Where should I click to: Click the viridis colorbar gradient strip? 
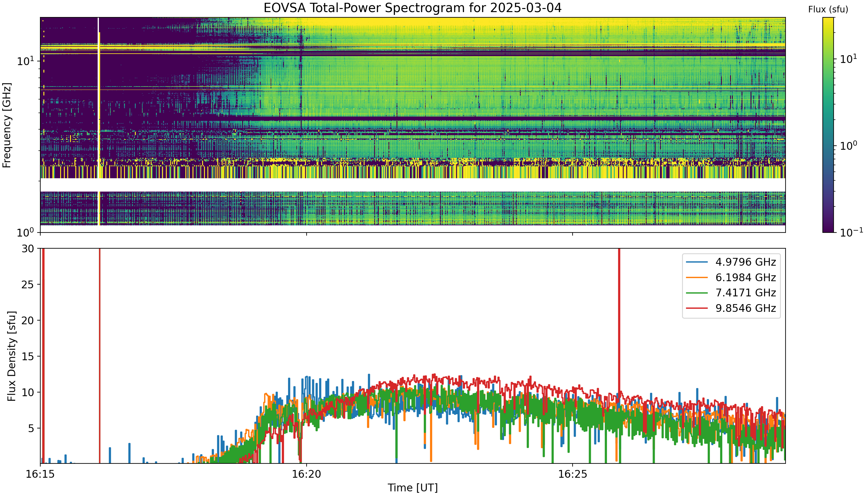828,125
